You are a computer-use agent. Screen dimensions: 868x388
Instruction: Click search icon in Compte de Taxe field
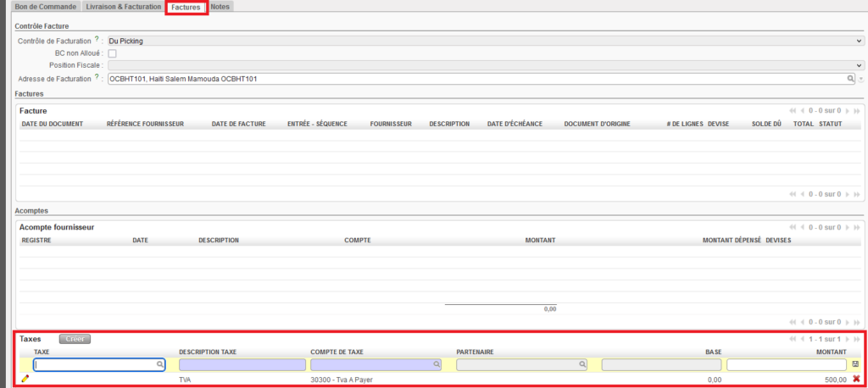437,364
